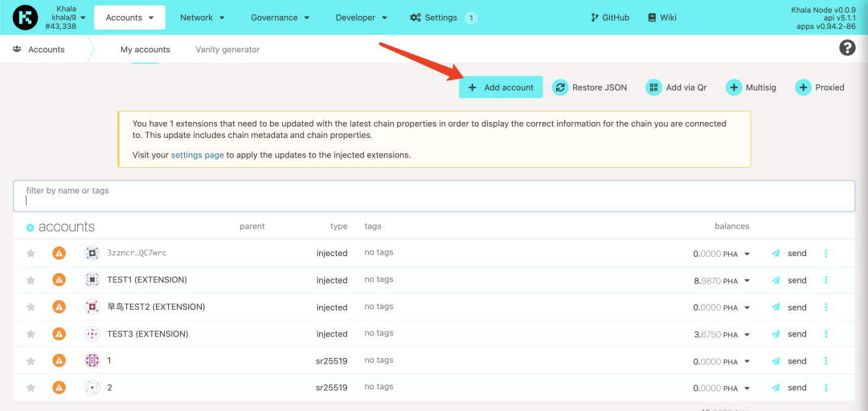Open the three-dot menu for account 1

point(825,361)
